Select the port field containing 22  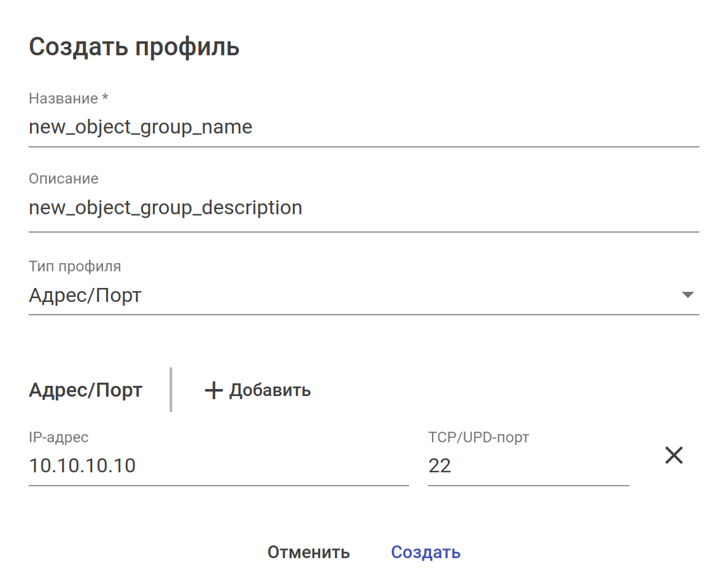[529, 466]
